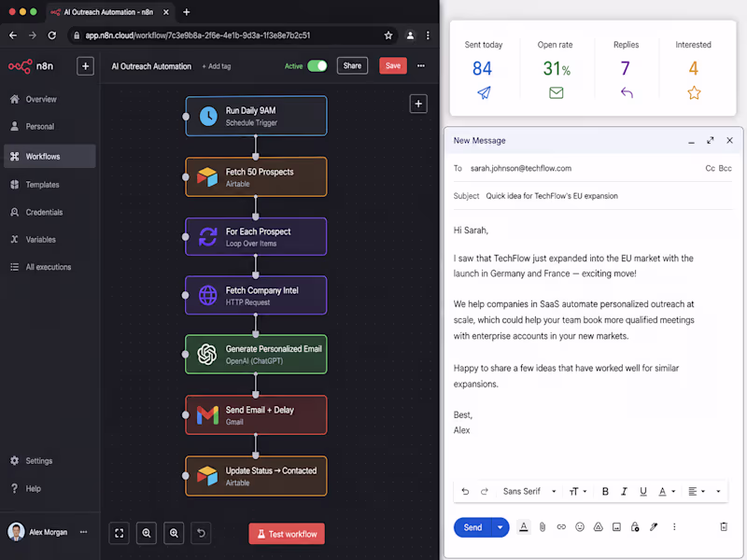Toggle underline formatting
747x560 pixels.
643,491
